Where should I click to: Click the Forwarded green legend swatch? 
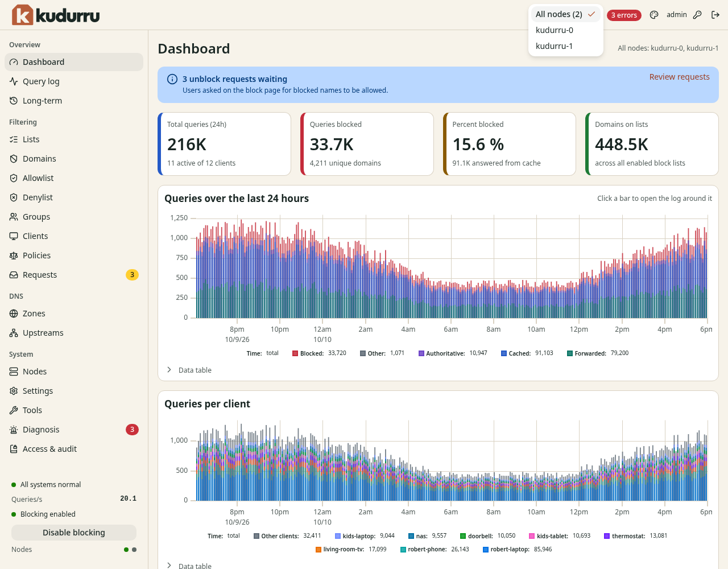pyautogui.click(x=570, y=353)
